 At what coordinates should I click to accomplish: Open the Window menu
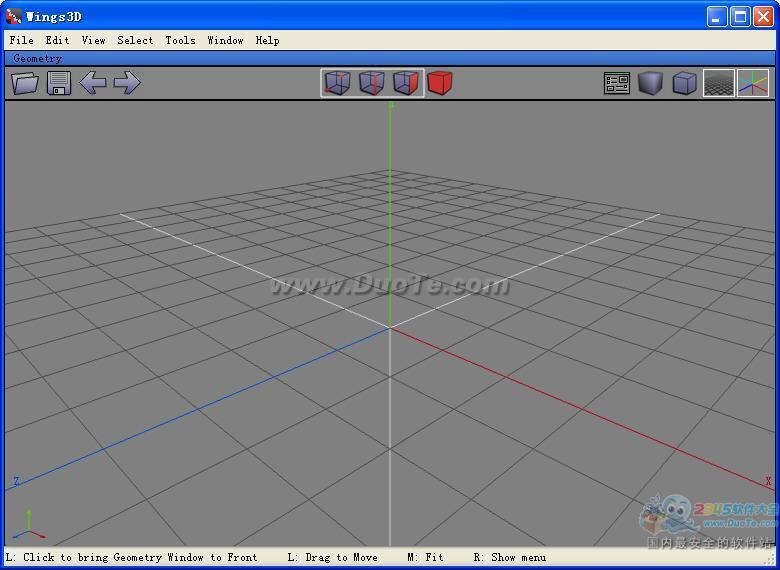tap(225, 40)
